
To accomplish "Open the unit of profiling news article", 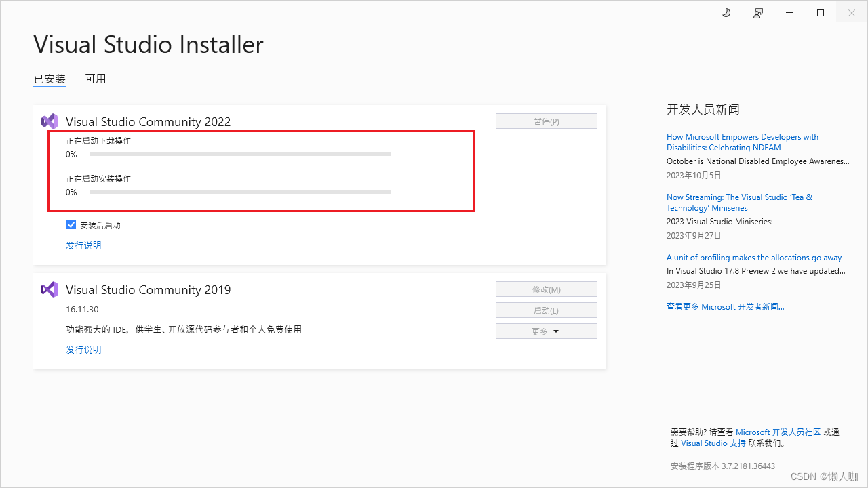I will [x=754, y=258].
